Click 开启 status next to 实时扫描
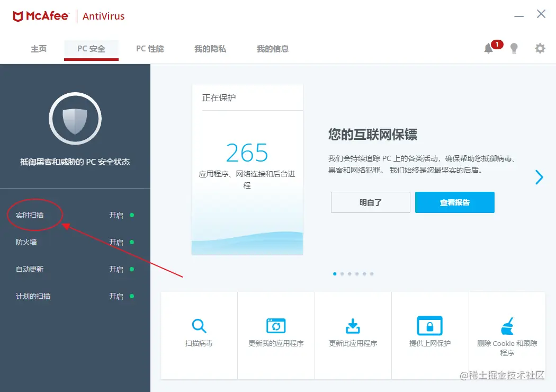This screenshot has height=392, width=556. coord(116,215)
